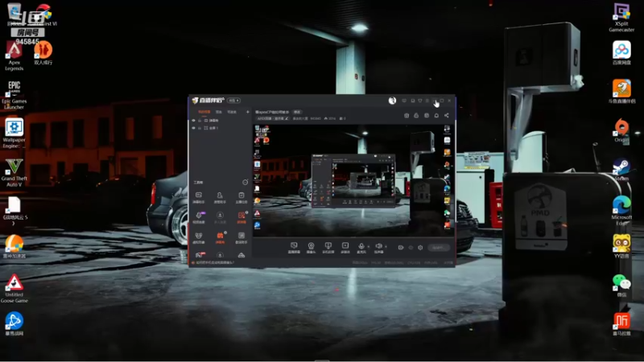Click the second icon in the row above preview
The image size is (644, 362).
(x=416, y=116)
